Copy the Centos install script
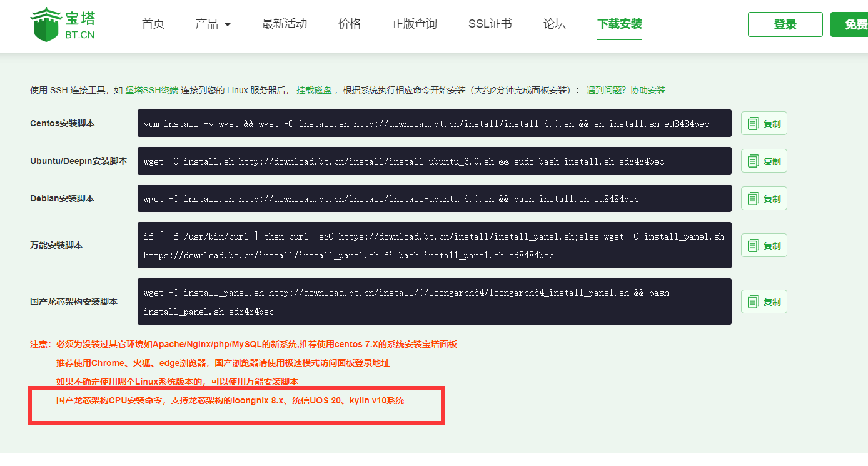 coord(764,123)
